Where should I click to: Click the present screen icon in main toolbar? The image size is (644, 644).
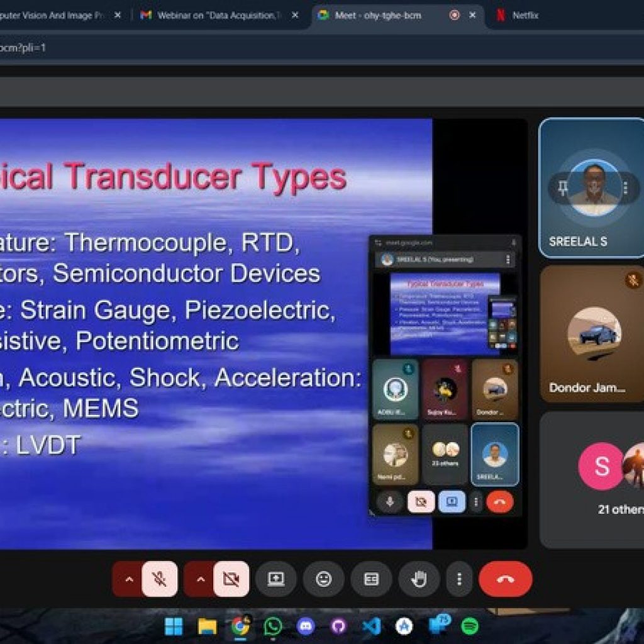(x=275, y=579)
